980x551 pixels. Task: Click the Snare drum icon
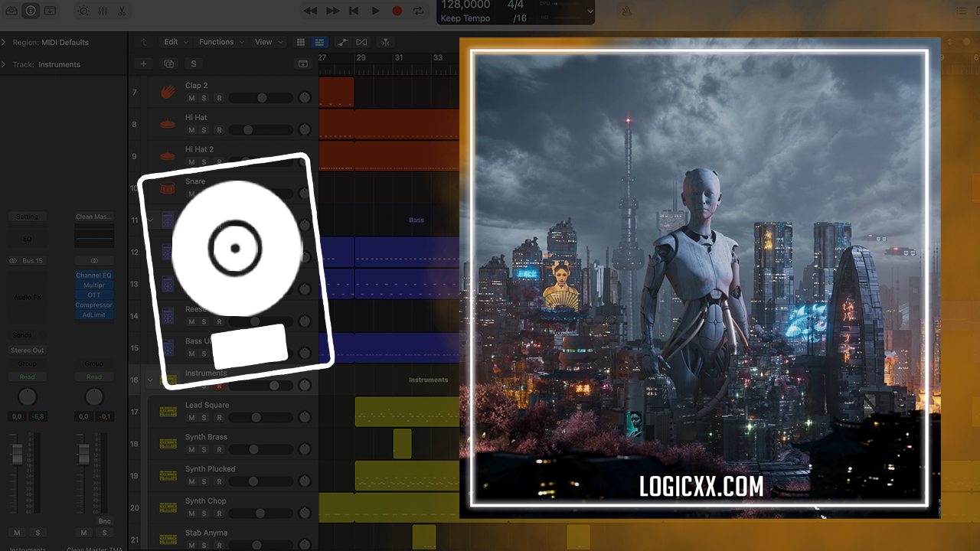pos(168,187)
